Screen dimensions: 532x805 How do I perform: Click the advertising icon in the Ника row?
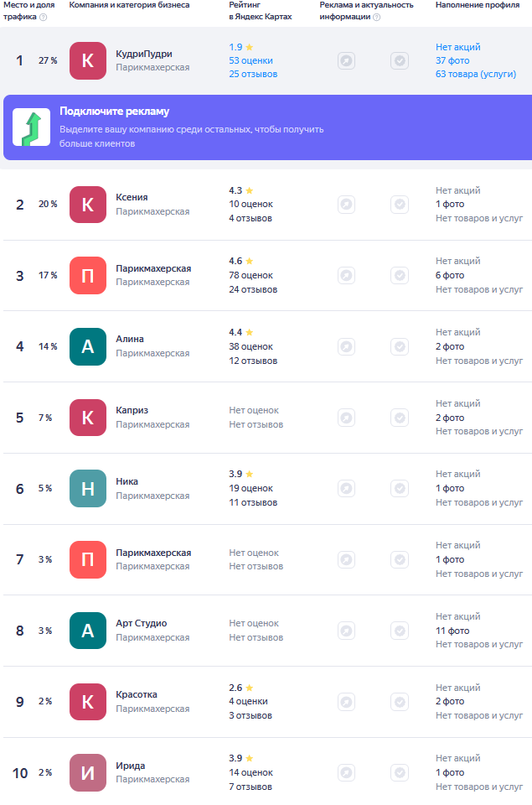click(346, 488)
